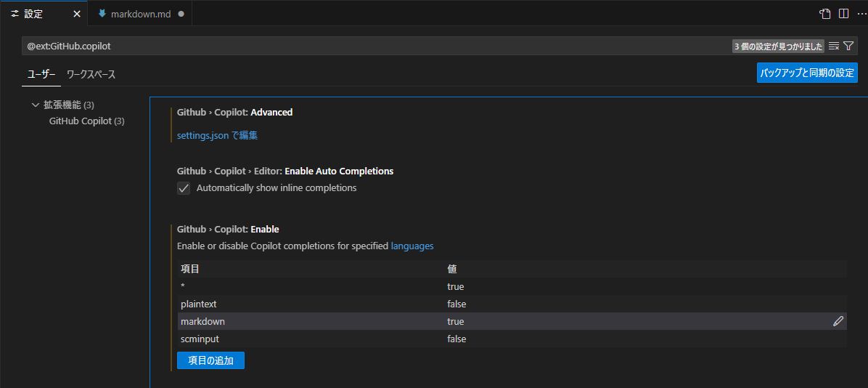Select the scminput row
868x388 pixels.
pyautogui.click(x=512, y=339)
